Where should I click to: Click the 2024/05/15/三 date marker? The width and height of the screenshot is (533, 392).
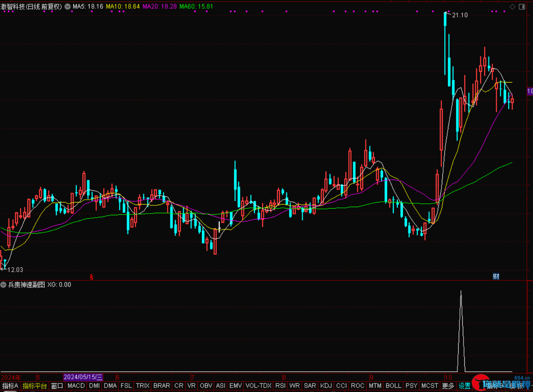pos(83,377)
